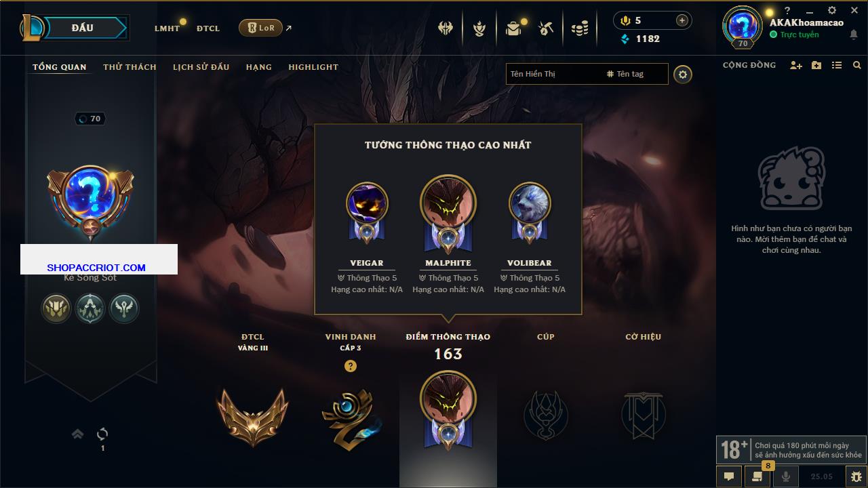Switch to the THỬ THÁCH tab
Screen dimensions: 868x488
pos(130,67)
